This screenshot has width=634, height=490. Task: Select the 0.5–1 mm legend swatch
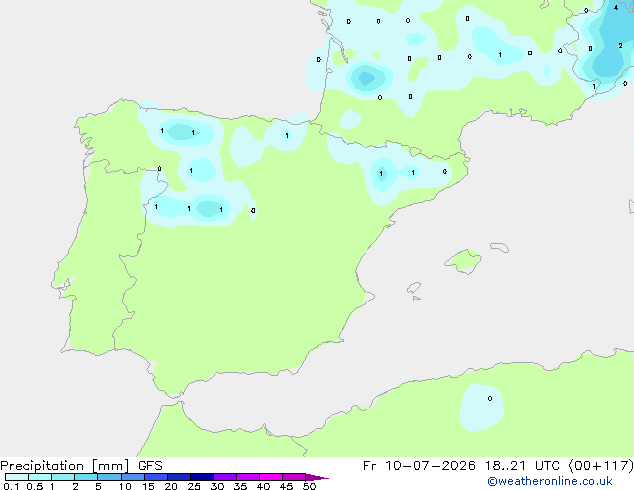40,477
